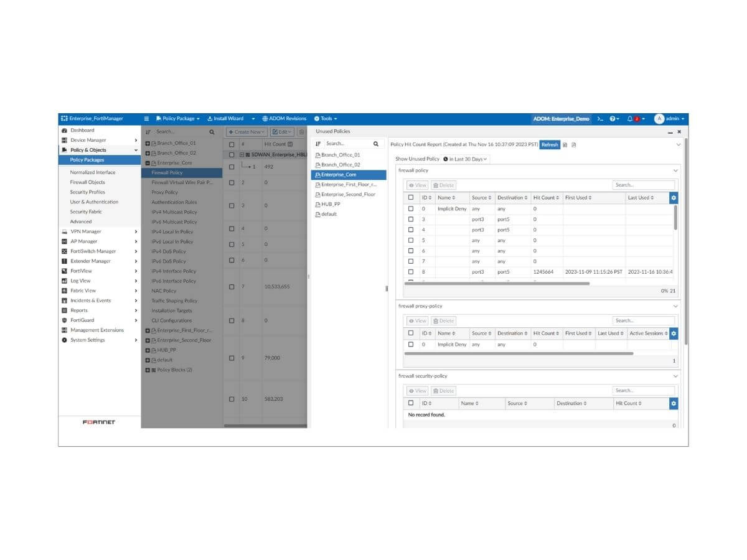Select the checkbox for policy ID 8
Viewport: 747px width, 560px height.
[x=411, y=271]
